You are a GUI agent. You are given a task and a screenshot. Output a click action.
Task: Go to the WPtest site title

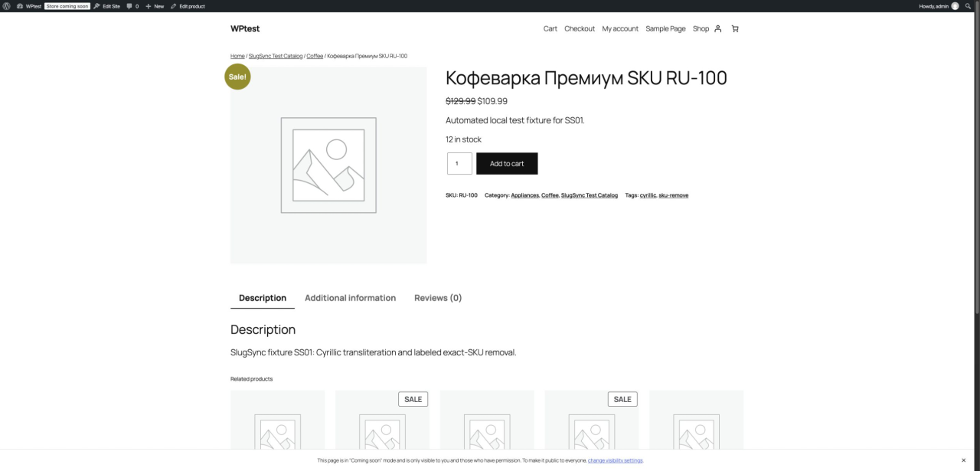245,28
